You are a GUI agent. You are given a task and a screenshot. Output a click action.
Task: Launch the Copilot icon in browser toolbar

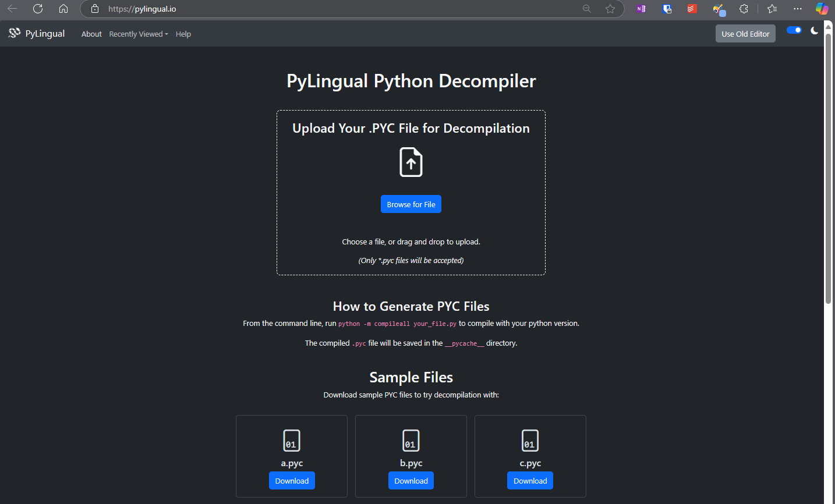tap(822, 9)
